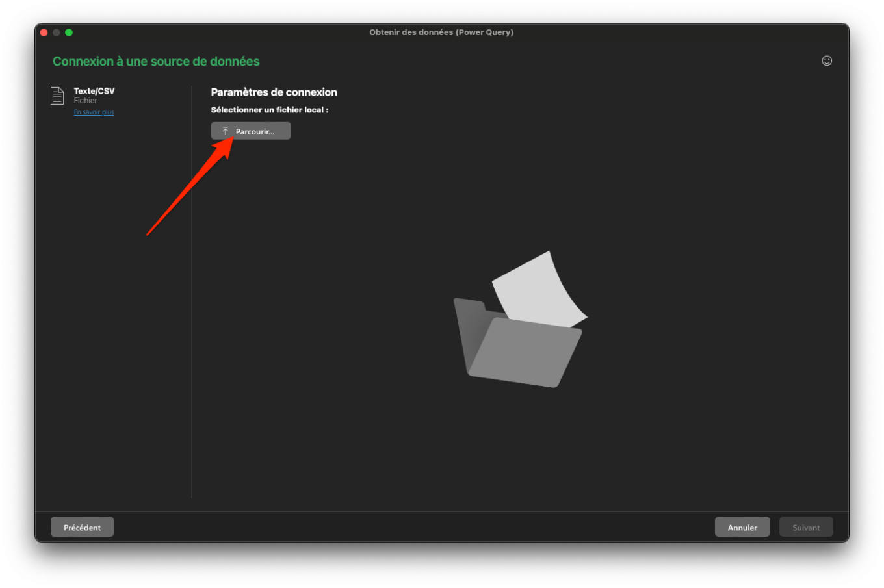Image resolution: width=884 pixels, height=588 pixels.
Task: Click the Paramètres de connexion heading
Action: (x=274, y=92)
